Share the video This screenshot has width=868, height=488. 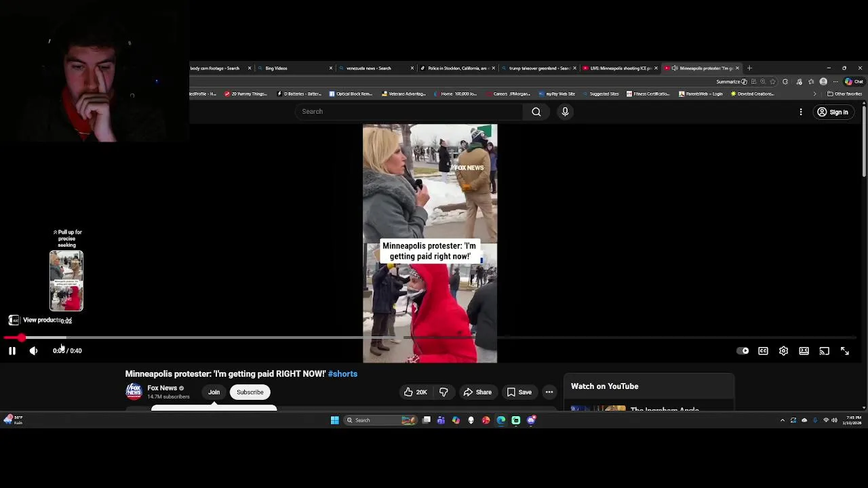[477, 392]
